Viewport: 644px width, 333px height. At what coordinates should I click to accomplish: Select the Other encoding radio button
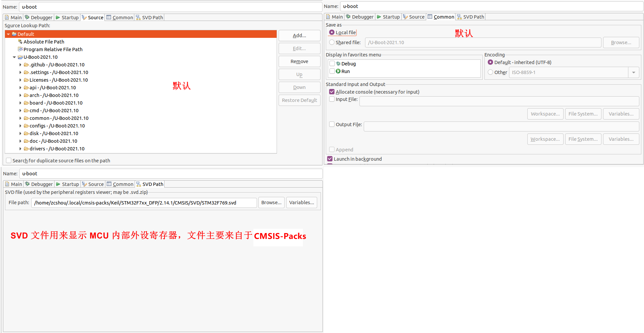[490, 72]
